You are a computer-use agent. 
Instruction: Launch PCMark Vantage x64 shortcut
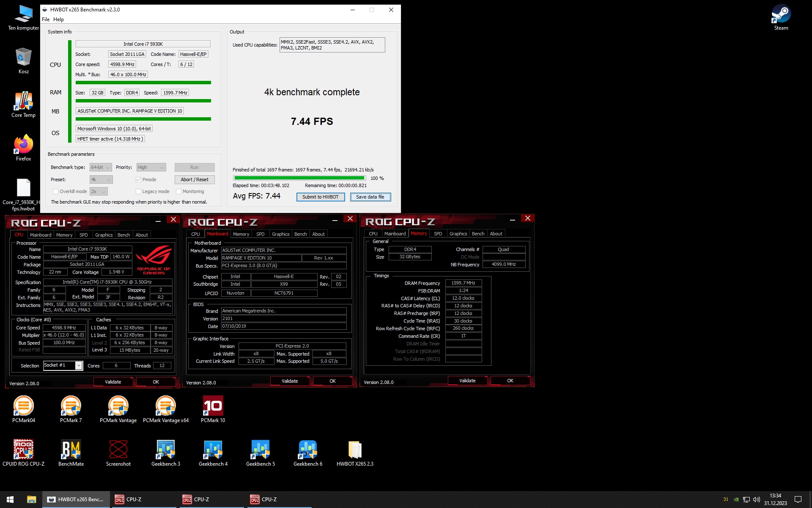166,409
